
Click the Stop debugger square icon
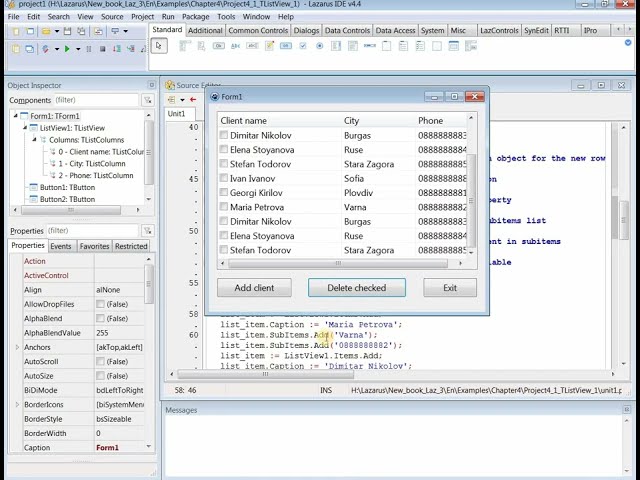(102, 49)
